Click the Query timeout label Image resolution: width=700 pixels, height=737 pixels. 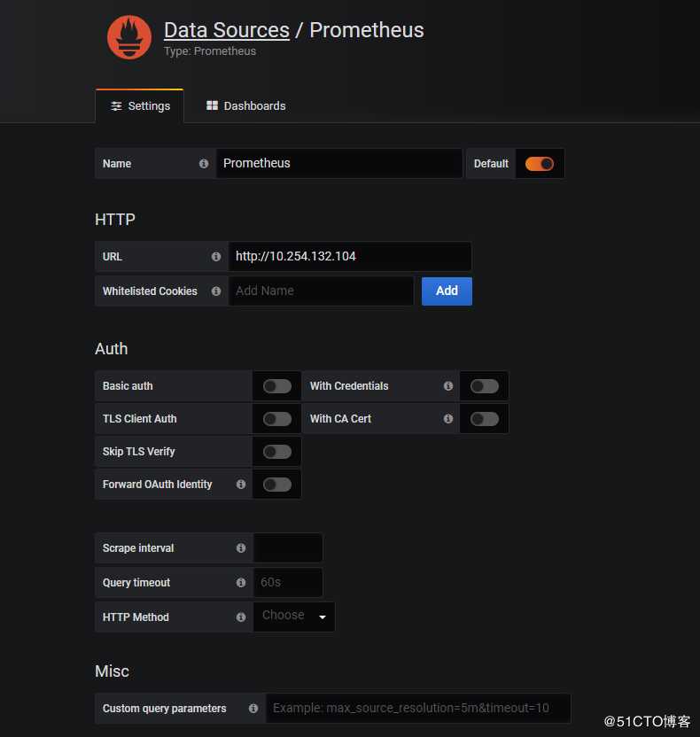tap(136, 583)
